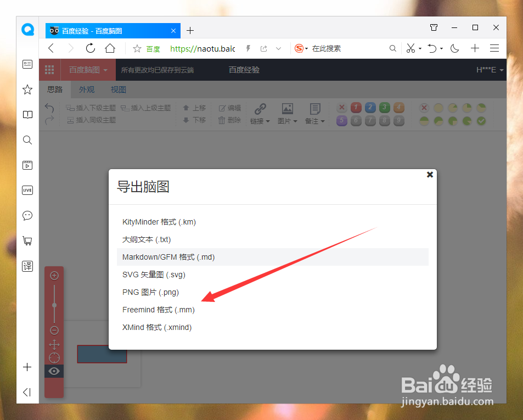Screen dimensions: 523x420
Task: Reload the current page
Action: 91,48
